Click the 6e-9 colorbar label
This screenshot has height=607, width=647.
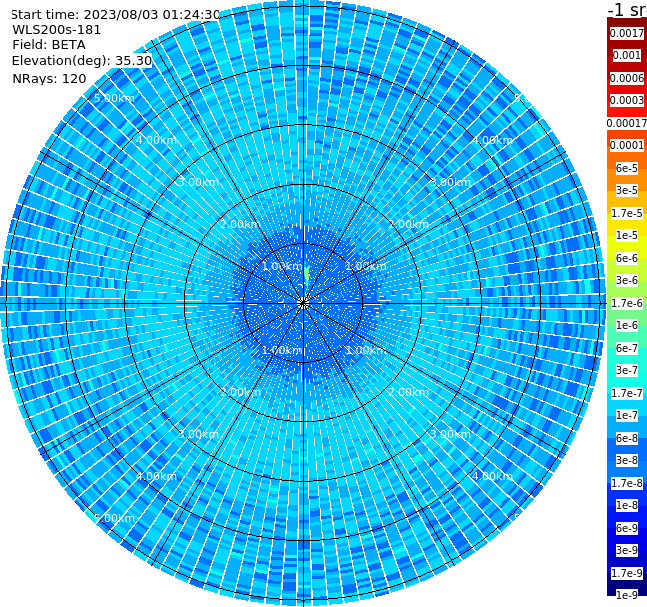(x=627, y=528)
